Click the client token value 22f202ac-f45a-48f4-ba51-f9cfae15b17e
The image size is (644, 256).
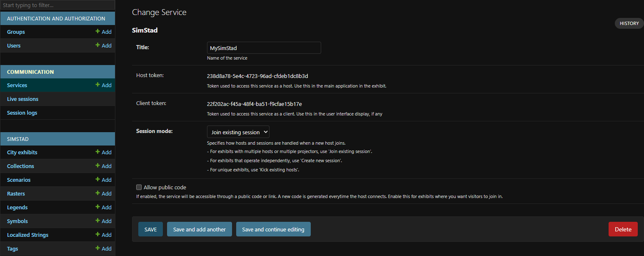pyautogui.click(x=255, y=103)
